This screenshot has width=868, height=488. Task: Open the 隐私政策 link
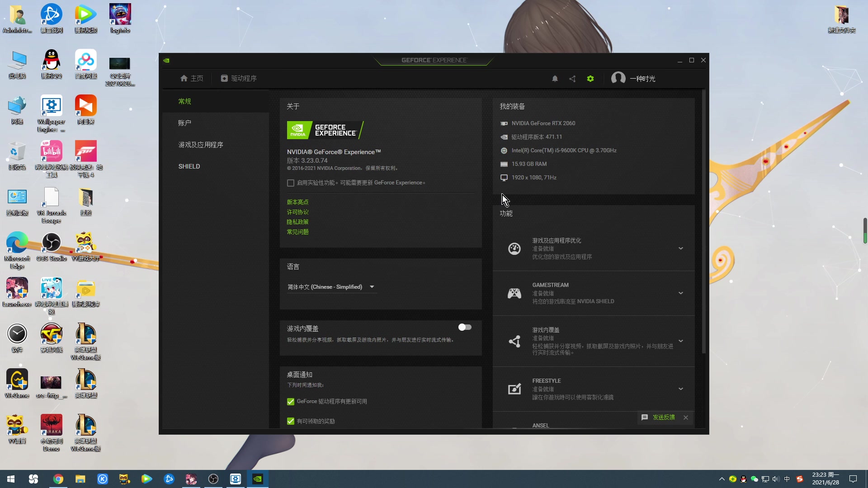point(297,222)
